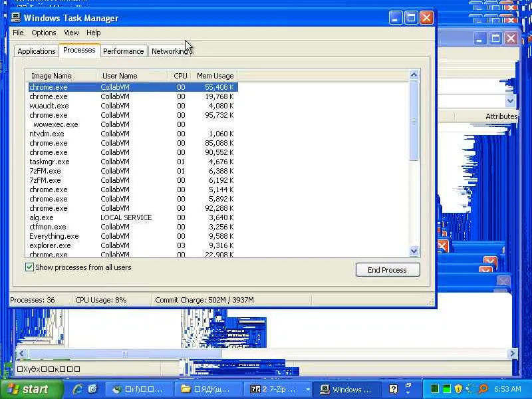Image resolution: width=532 pixels, height=399 pixels.
Task: Select chrome.exe using 19,768 K
Action: 133,96
